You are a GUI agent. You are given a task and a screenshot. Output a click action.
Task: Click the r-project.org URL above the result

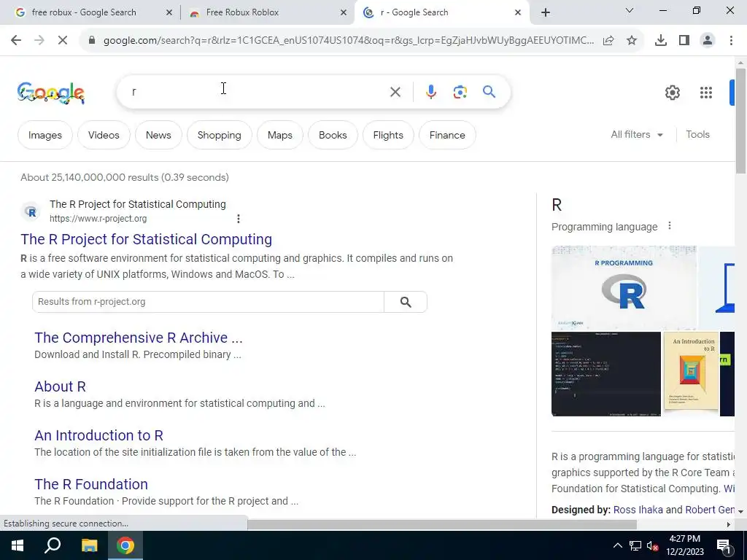(x=98, y=219)
